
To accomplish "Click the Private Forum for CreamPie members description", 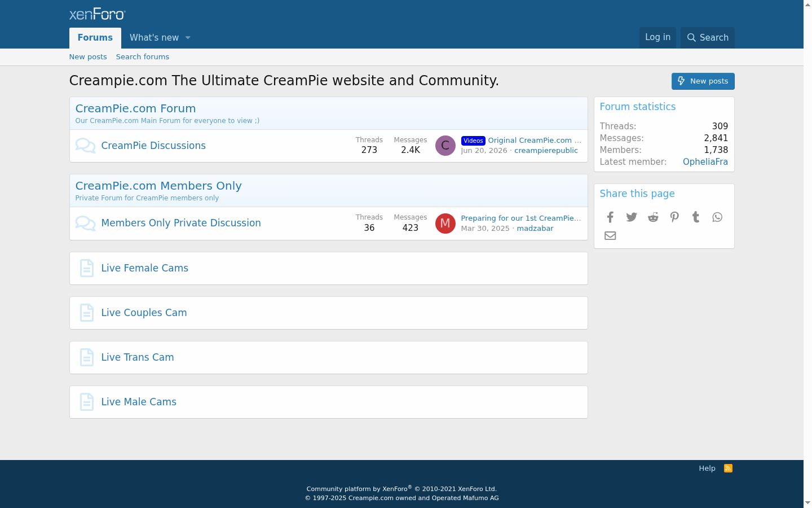I will 147,198.
